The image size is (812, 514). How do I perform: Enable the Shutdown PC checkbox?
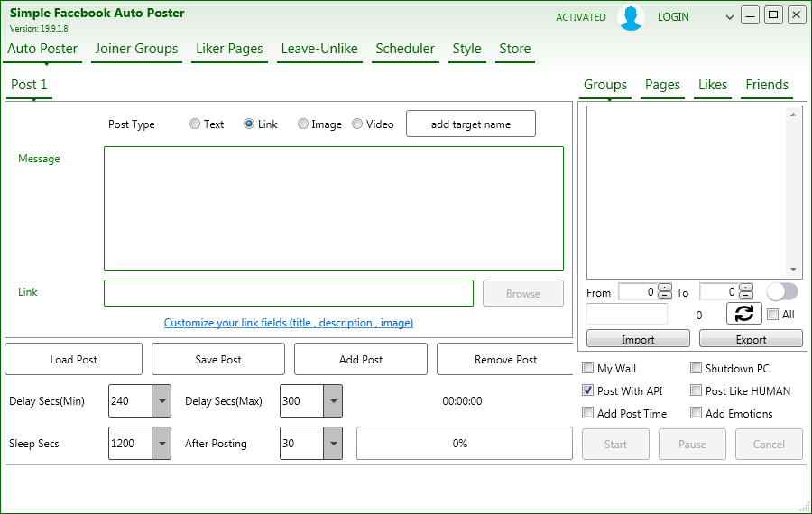696,368
